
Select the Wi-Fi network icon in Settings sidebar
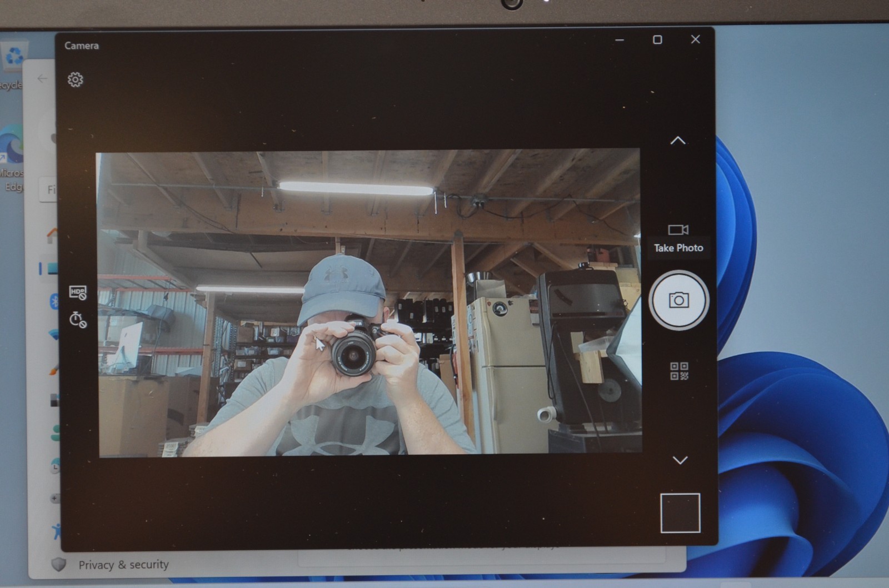pyautogui.click(x=54, y=335)
